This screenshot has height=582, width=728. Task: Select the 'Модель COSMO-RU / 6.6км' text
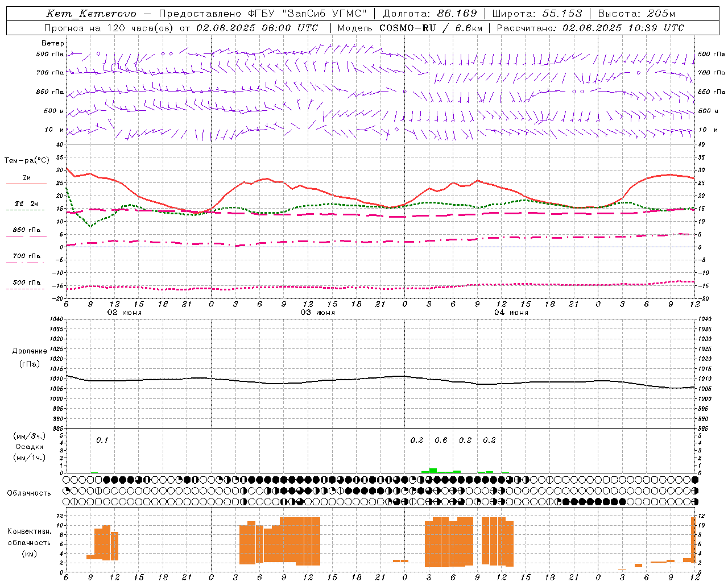click(410, 28)
